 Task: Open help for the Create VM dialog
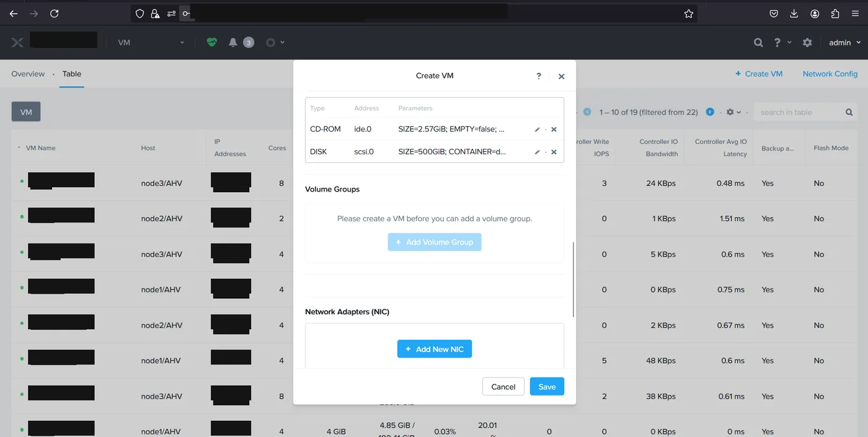(x=539, y=76)
